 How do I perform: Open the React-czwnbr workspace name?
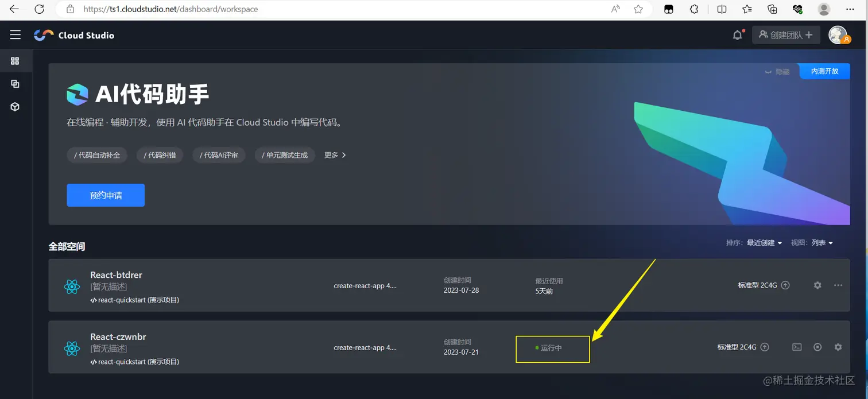[118, 337]
